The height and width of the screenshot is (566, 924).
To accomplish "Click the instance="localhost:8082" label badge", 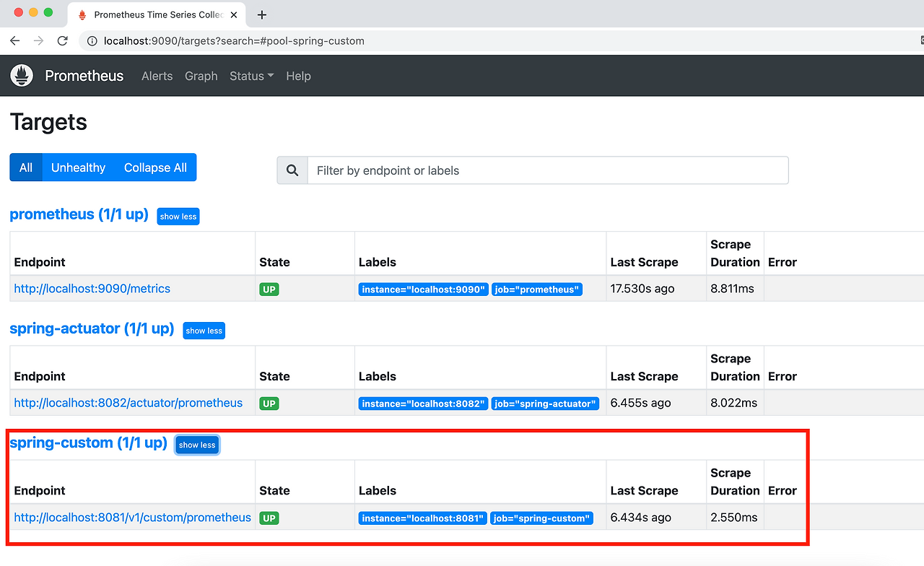I will [423, 404].
